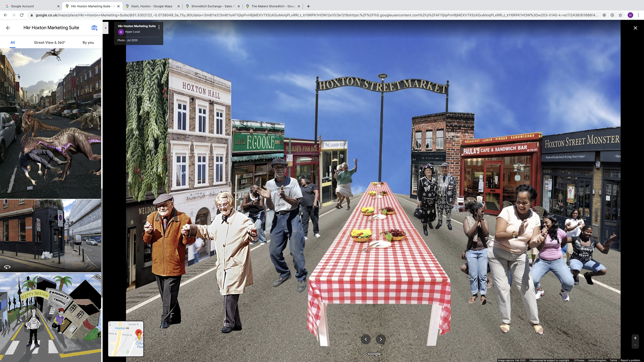Open the Chrome three-dot menu
The image size is (644, 362).
(x=638, y=15)
